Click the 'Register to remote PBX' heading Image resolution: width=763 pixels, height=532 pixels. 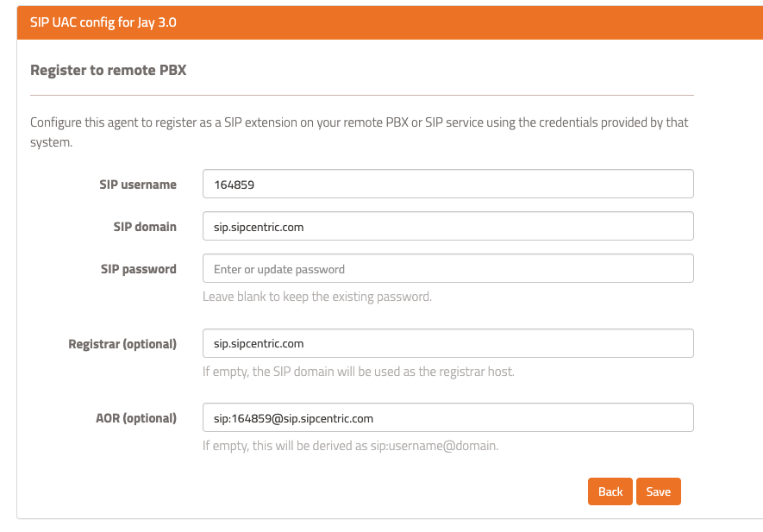tap(108, 70)
